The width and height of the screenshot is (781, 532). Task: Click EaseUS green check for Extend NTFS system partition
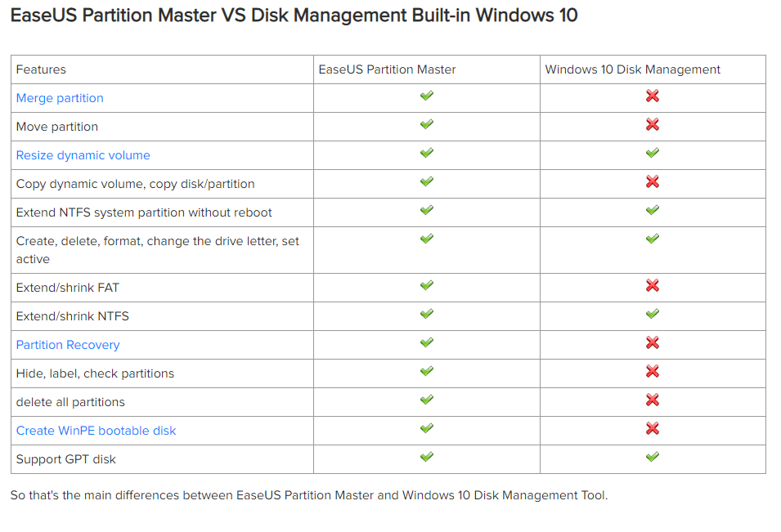427,210
